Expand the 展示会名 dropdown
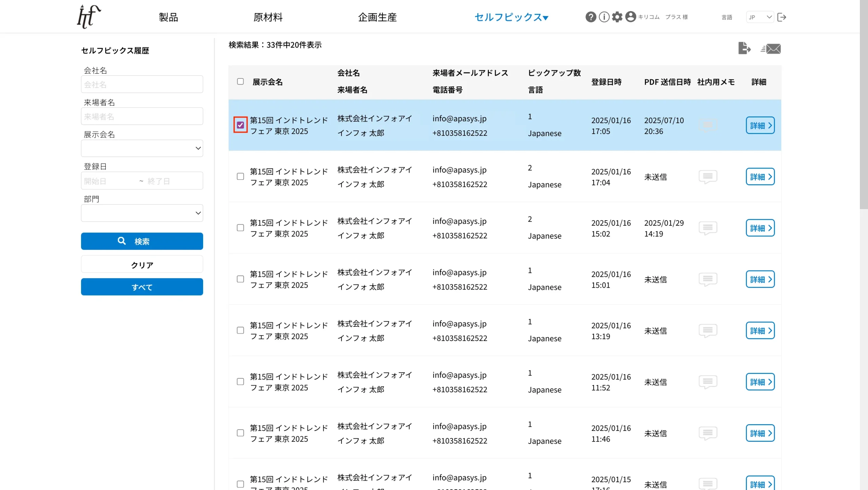Image resolution: width=868 pixels, height=490 pixels. click(142, 148)
